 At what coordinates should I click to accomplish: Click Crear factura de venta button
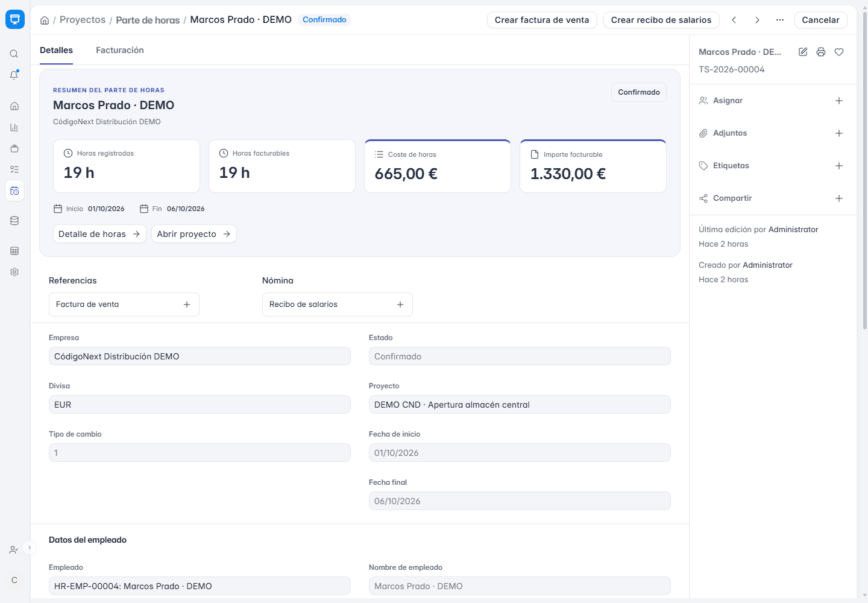(x=542, y=20)
